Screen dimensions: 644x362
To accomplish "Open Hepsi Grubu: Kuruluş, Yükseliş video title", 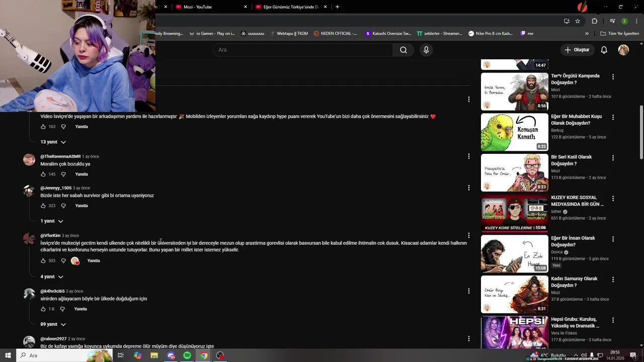I will tap(575, 322).
